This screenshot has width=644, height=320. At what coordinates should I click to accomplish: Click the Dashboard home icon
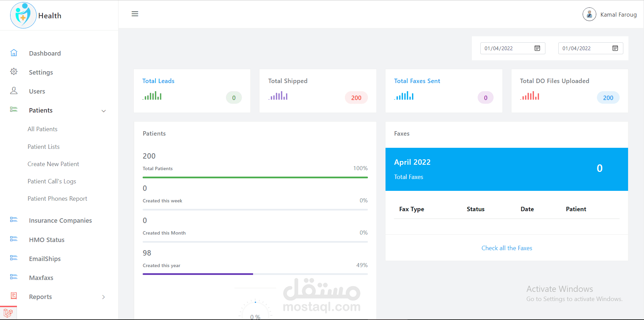click(x=14, y=53)
